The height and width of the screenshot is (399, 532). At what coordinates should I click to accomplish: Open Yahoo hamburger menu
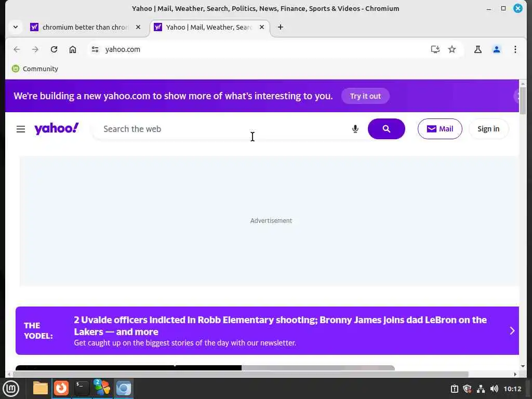[21, 129]
